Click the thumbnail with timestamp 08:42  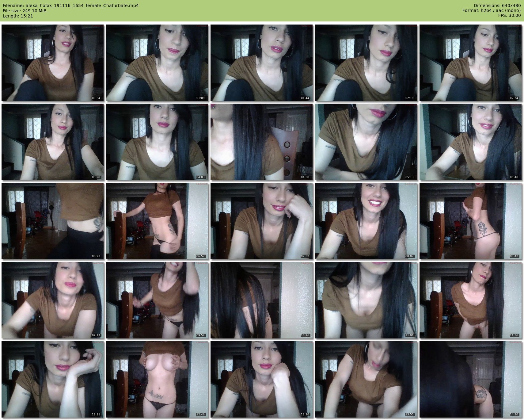point(471,221)
